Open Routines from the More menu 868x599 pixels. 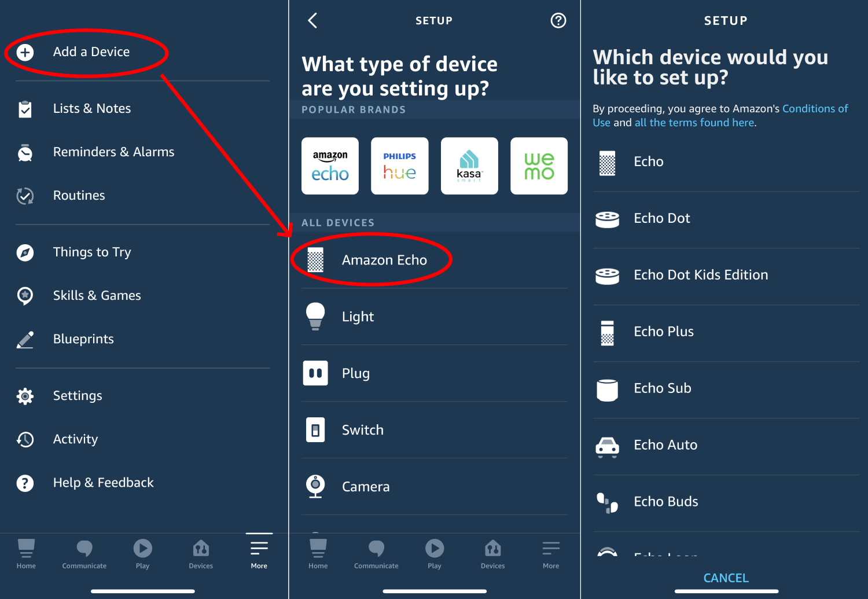(79, 196)
